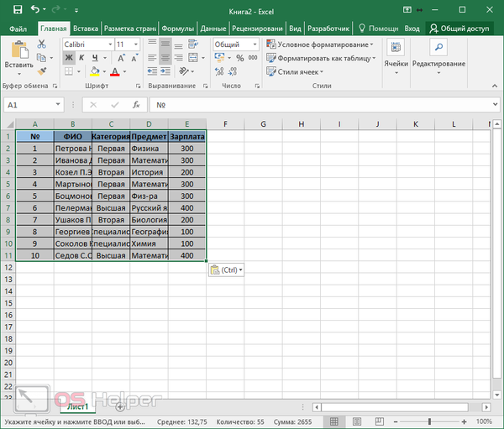The height and width of the screenshot is (429, 504).
Task: Increase decimal places
Action: tap(219, 71)
